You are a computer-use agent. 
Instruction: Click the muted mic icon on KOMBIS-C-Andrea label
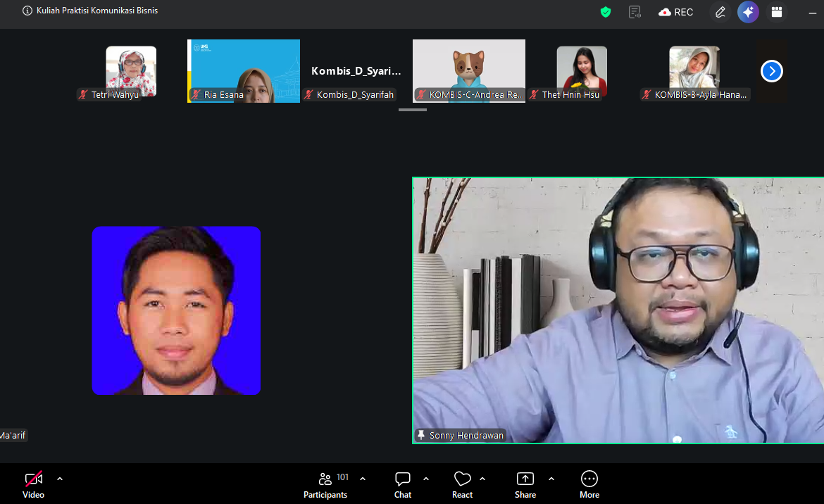click(421, 94)
